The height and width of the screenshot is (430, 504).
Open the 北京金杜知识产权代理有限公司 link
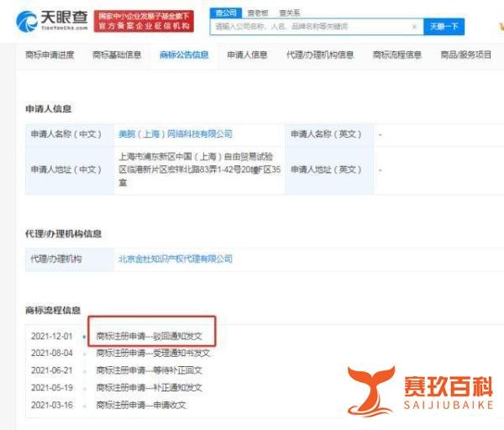click(x=176, y=259)
